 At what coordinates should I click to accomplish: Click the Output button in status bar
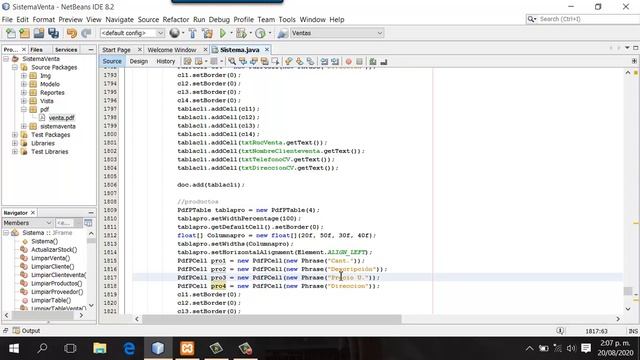(x=27, y=331)
